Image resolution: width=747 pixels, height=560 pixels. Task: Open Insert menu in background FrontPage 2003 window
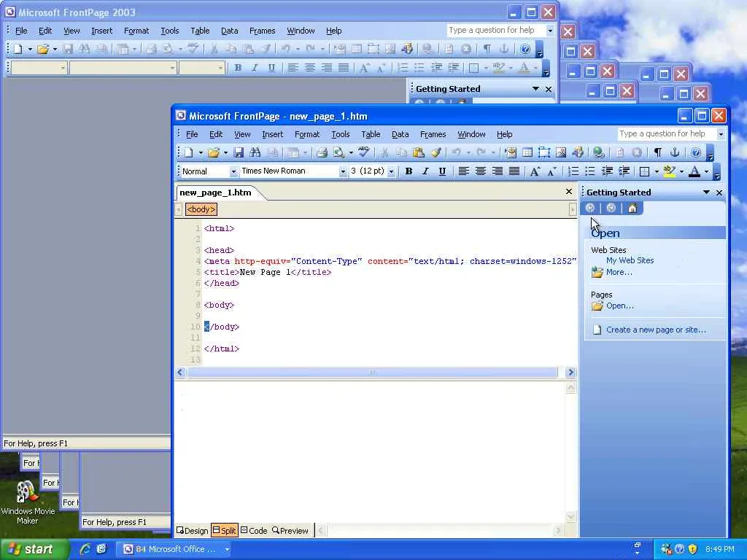[x=102, y=31]
